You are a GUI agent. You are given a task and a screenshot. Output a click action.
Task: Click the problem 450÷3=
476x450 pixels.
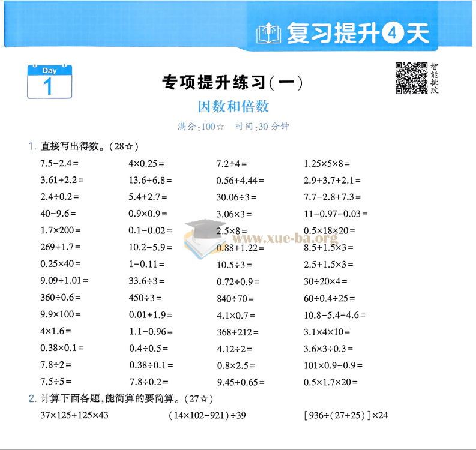[145, 298]
